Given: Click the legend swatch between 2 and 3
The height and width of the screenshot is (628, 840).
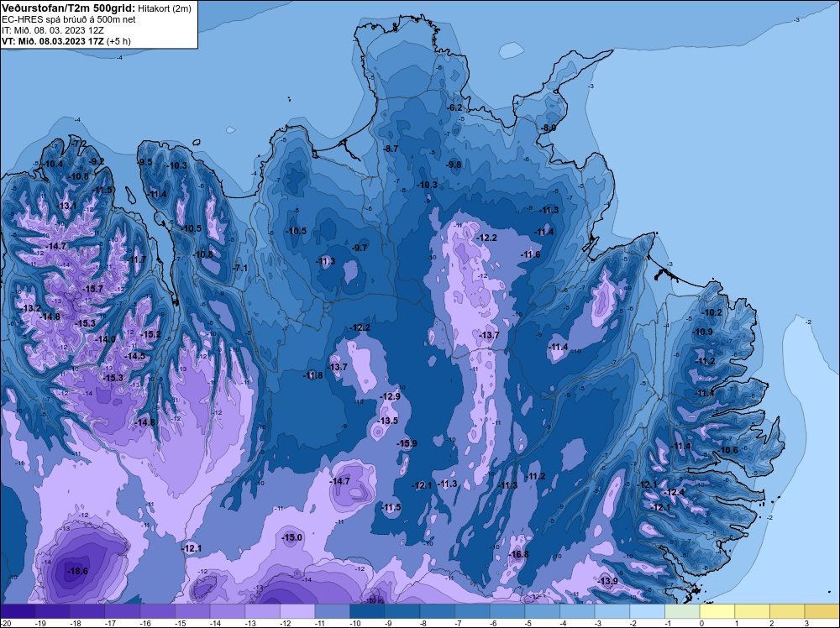Looking at the screenshot, I should (788, 611).
